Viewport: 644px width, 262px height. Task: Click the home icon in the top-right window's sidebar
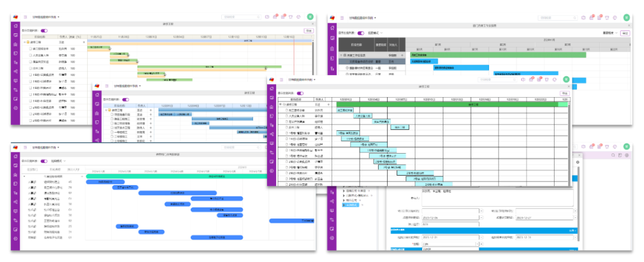[x=332, y=27]
